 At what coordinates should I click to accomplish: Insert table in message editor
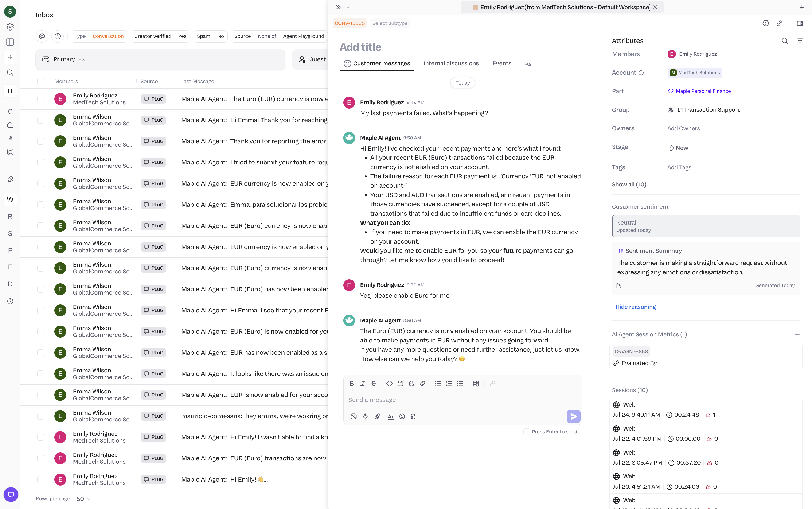click(x=476, y=383)
